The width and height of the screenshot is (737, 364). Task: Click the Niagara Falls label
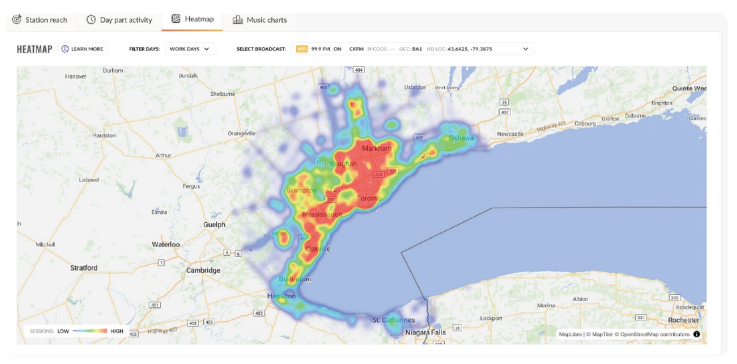point(426,332)
